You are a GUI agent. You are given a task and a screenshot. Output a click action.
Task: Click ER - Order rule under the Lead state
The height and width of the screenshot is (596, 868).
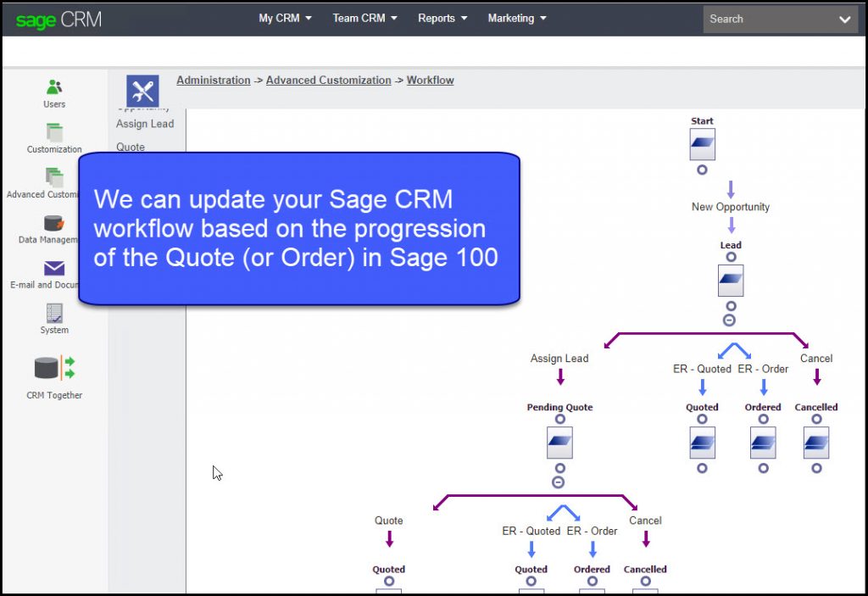click(x=763, y=369)
